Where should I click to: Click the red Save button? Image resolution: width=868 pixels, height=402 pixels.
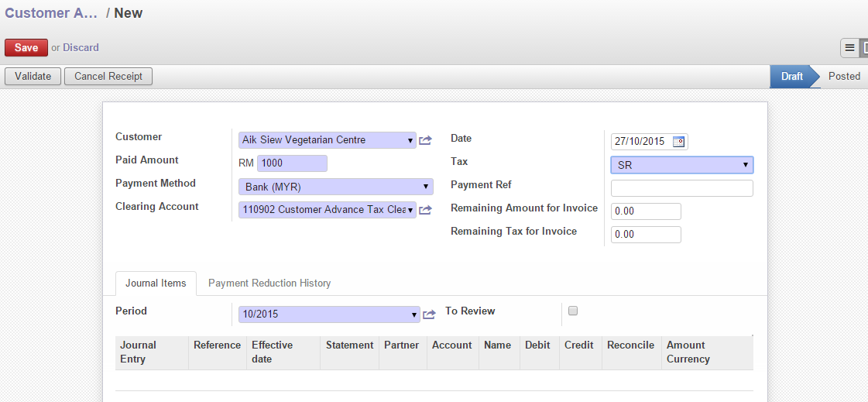tap(26, 47)
